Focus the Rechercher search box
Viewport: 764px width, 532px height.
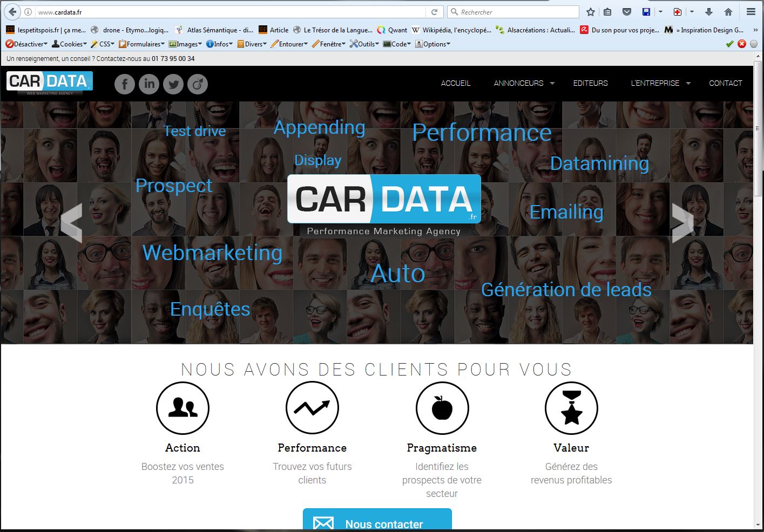[513, 12]
